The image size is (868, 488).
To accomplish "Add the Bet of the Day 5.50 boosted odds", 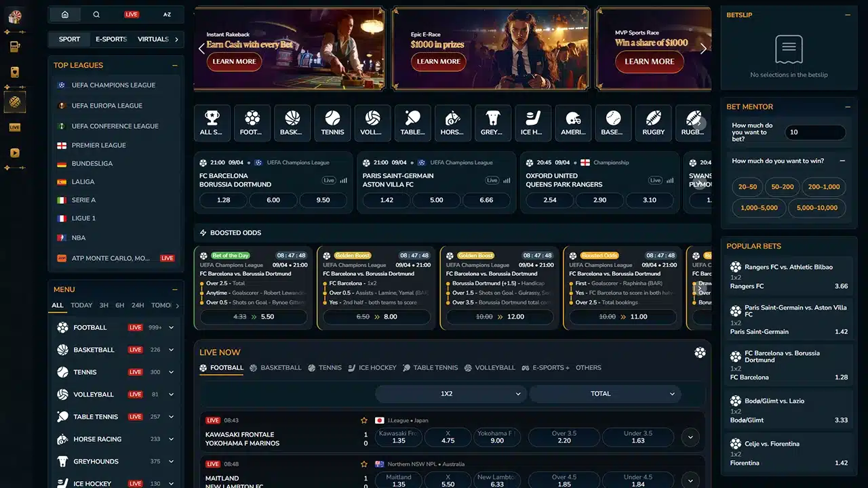I will coord(253,317).
